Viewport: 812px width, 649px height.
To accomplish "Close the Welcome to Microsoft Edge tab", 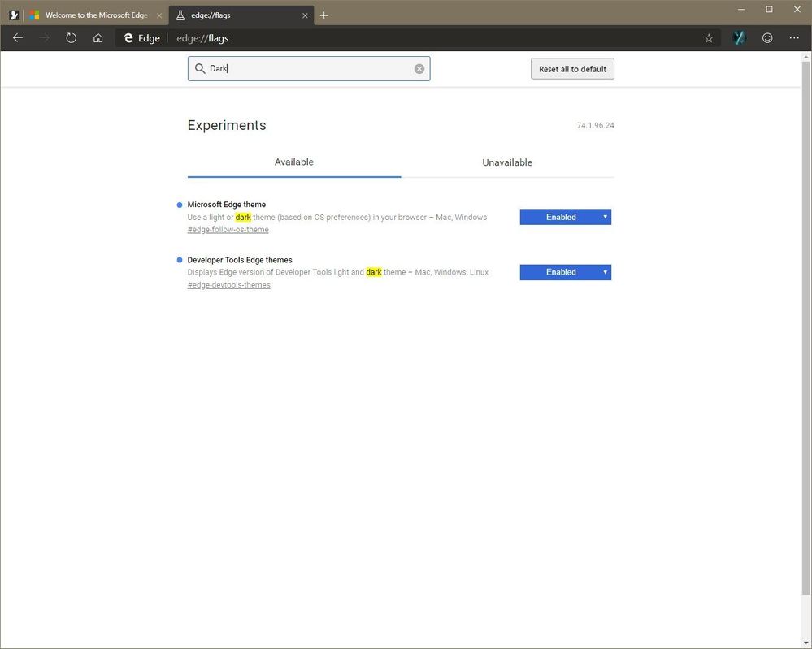I will pyautogui.click(x=159, y=15).
